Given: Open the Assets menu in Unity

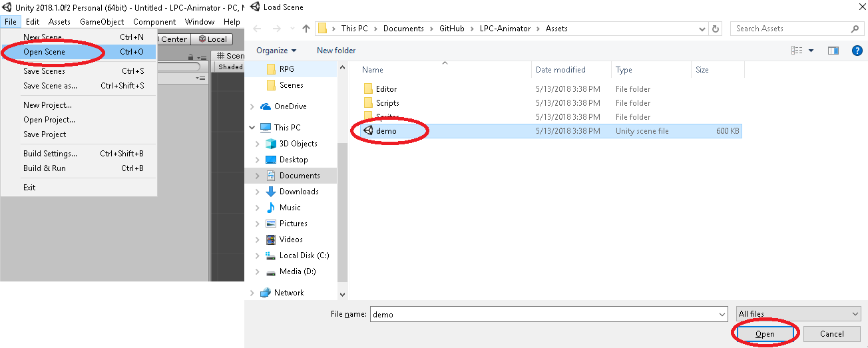Looking at the screenshot, I should pos(59,22).
